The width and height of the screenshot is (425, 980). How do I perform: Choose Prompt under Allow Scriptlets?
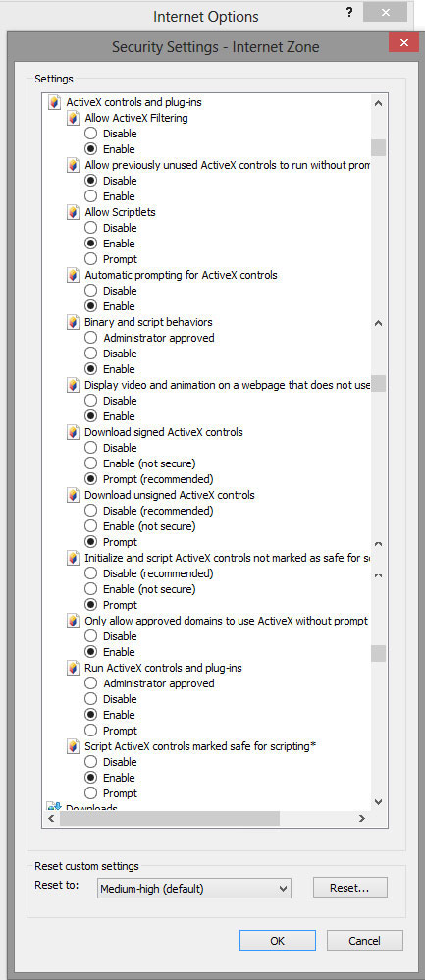(x=91, y=259)
